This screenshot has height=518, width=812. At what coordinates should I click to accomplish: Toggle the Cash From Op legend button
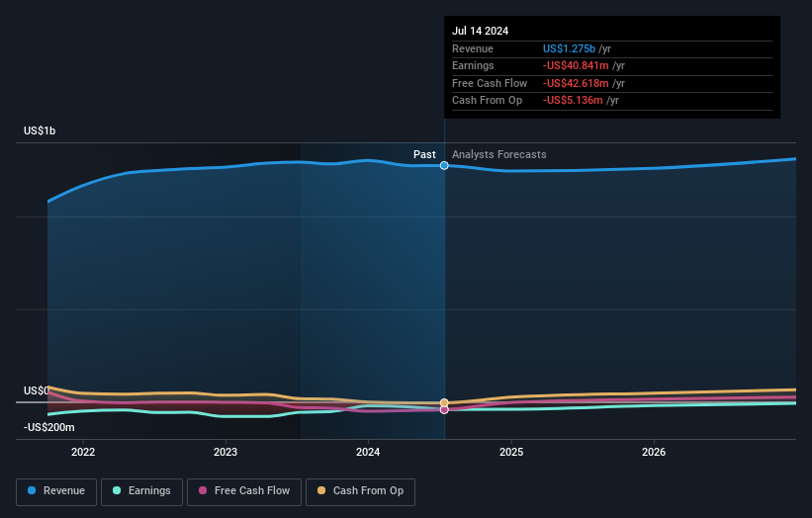click(x=360, y=491)
